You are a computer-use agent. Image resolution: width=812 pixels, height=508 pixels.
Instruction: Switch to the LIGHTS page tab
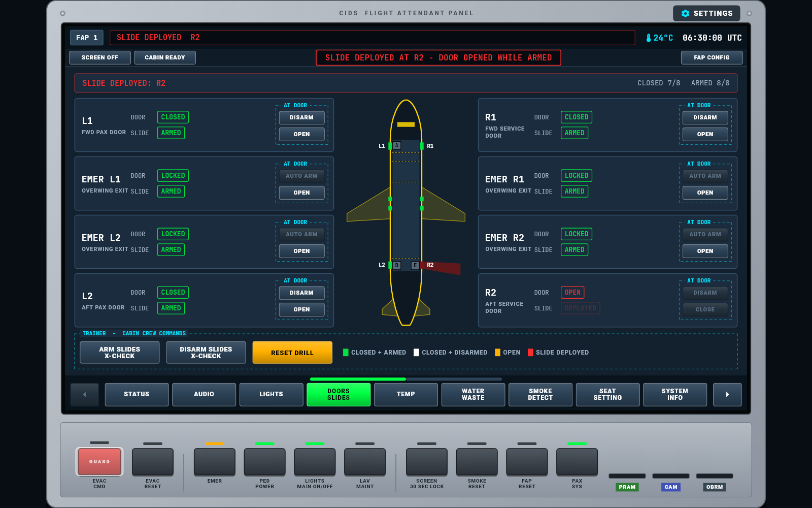[272, 395]
